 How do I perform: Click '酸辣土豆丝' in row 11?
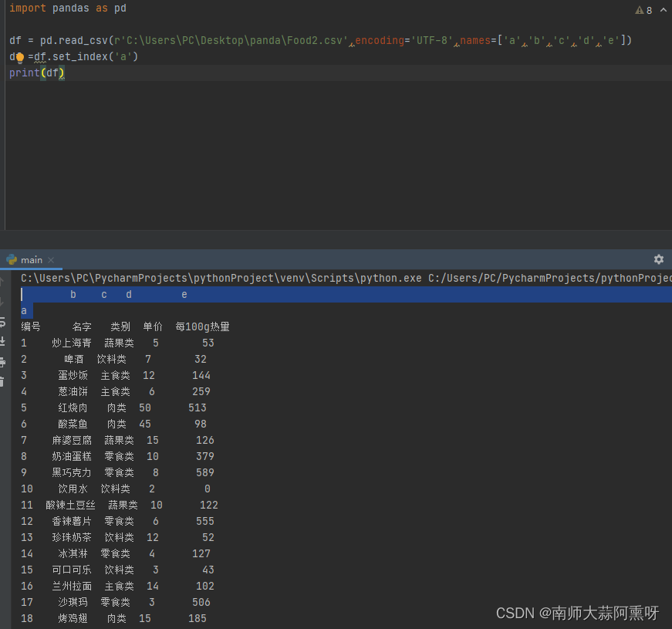[x=70, y=506]
